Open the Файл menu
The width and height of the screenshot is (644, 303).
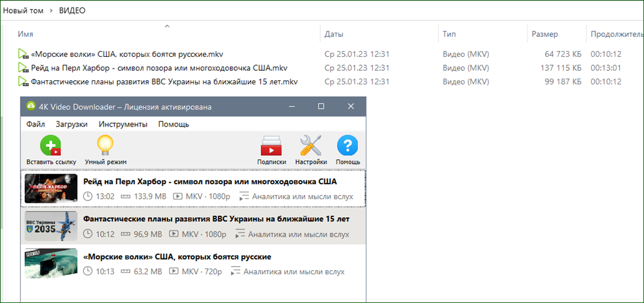[x=36, y=124]
